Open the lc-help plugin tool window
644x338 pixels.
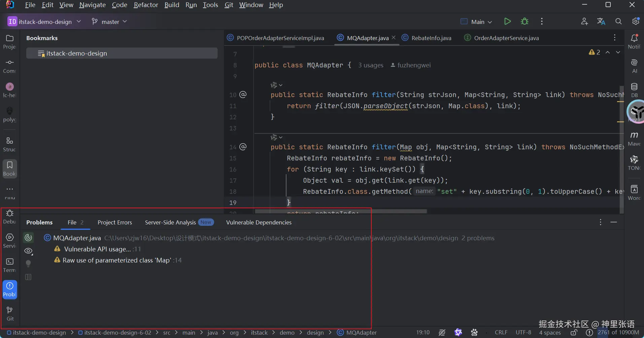click(10, 90)
